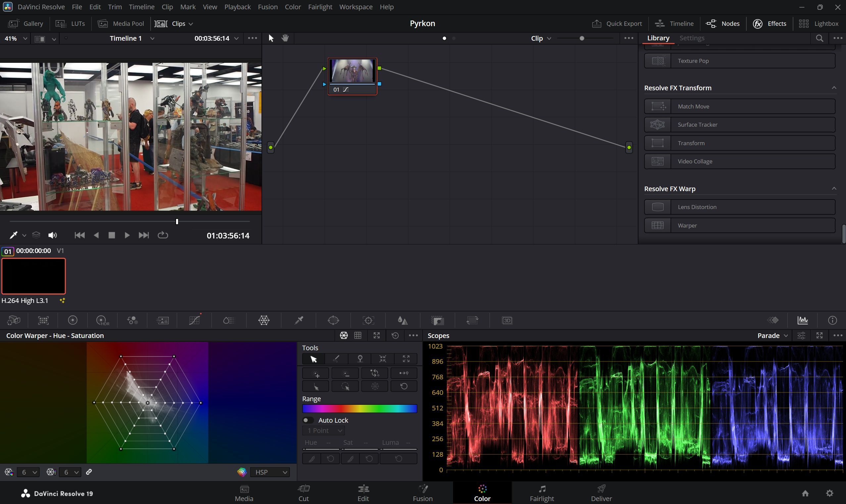
Task: Collapse the Resolve FX Warp section
Action: 833,189
